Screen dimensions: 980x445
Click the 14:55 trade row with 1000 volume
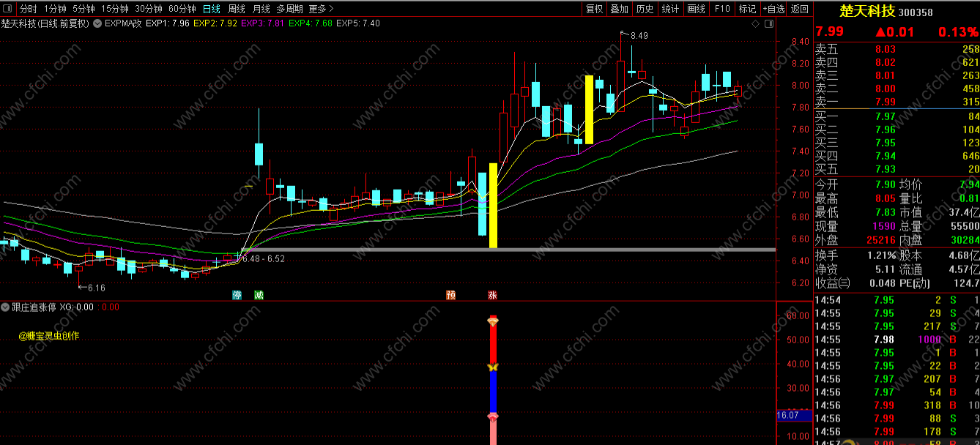point(897,339)
